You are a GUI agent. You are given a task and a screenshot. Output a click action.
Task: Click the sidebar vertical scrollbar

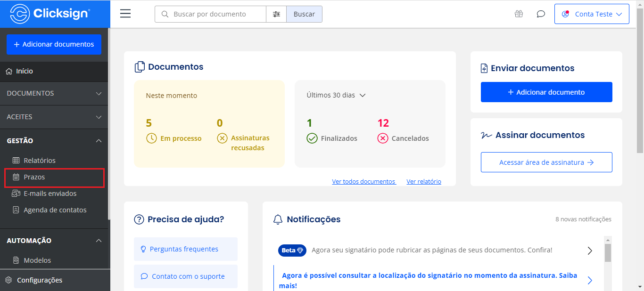point(109,125)
